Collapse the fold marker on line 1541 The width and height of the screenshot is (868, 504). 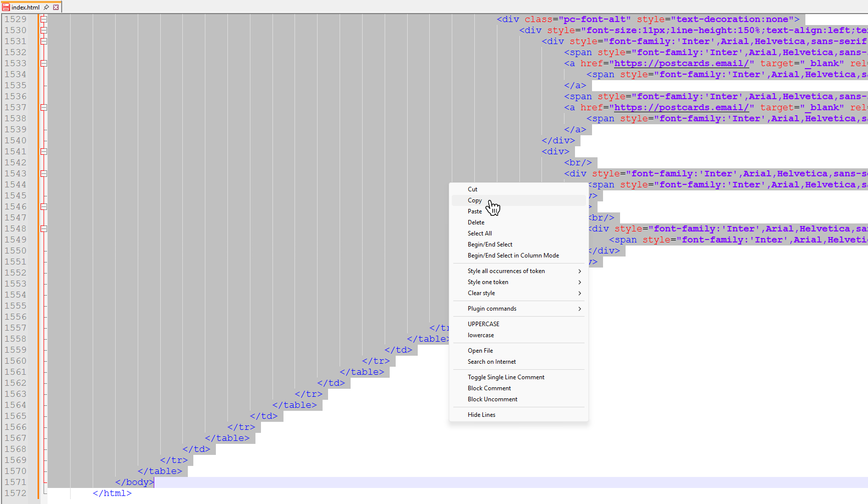[x=44, y=151]
